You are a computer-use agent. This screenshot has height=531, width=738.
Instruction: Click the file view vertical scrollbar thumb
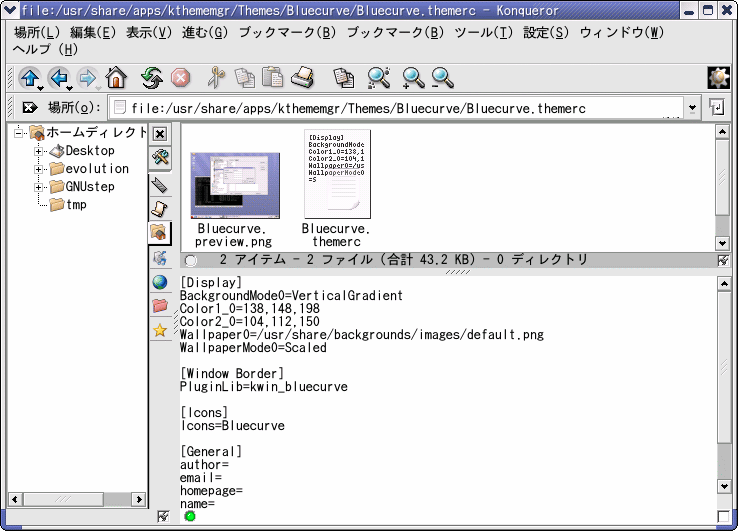(722, 177)
